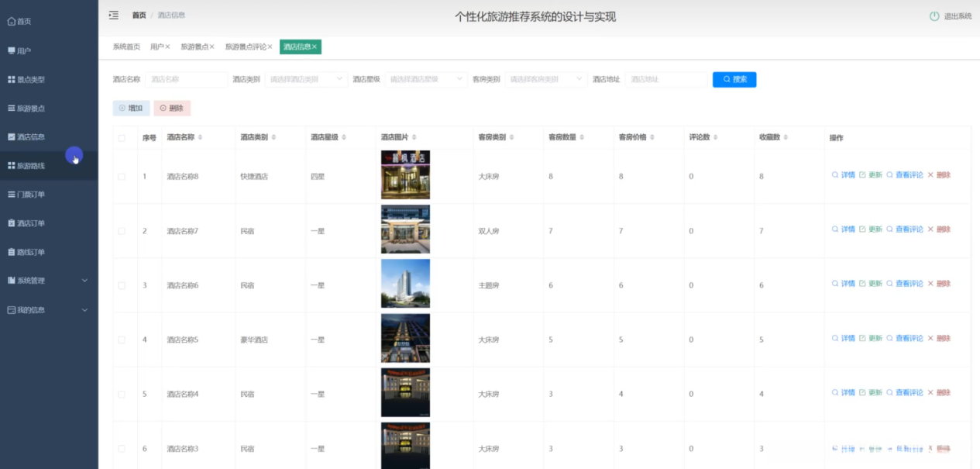Click sort arrows on 酒店名称 column
The width and height of the screenshot is (980, 469).
201,137
